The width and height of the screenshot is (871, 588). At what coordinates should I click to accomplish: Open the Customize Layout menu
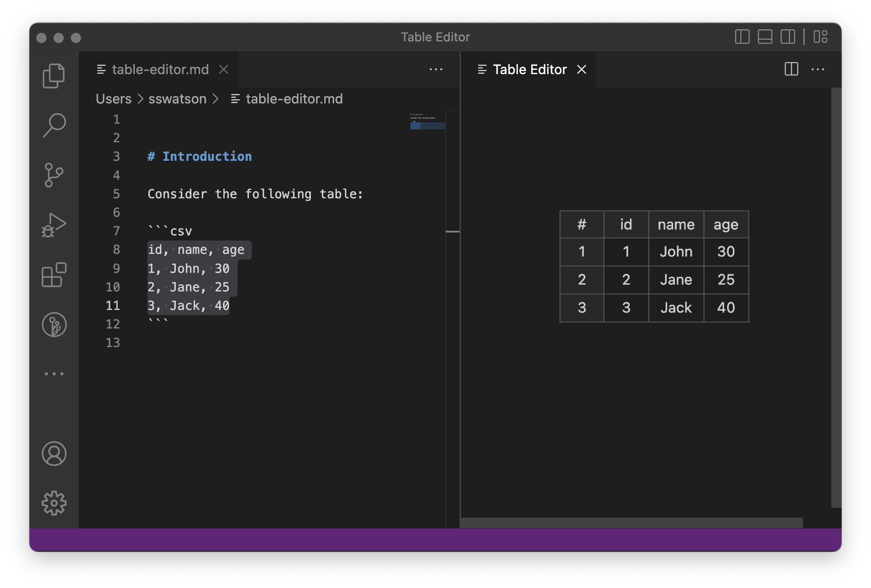820,37
